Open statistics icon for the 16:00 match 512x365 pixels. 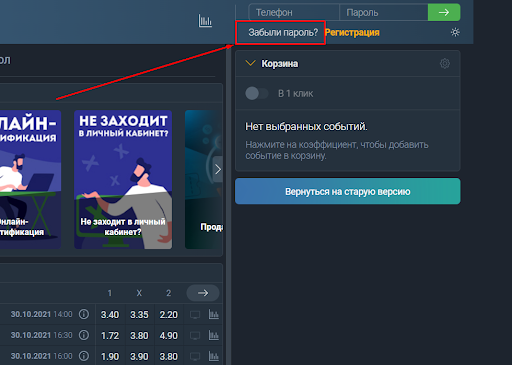[x=214, y=356]
